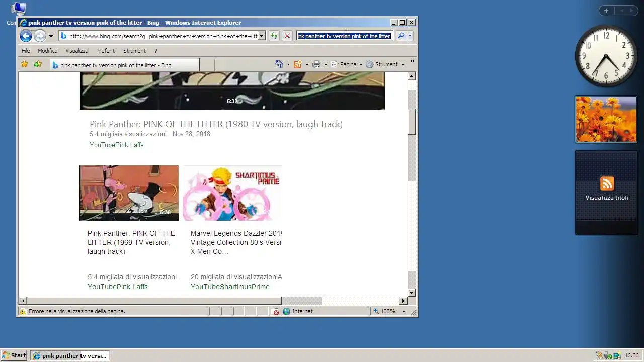The height and width of the screenshot is (362, 644).
Task: Expand the zoom level dropdown arrow
Action: 404,311
